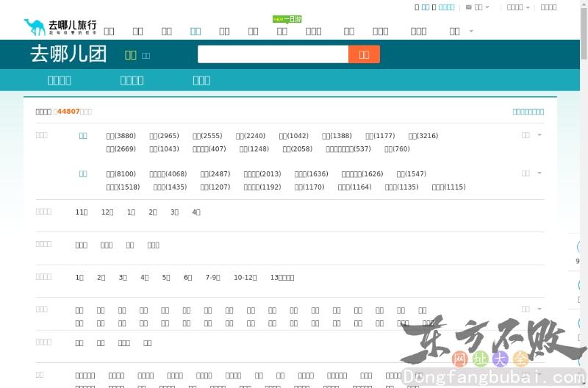The height and width of the screenshot is (388, 588).
Task: Click the 去哪儿团 header title logo
Action: coord(68,54)
